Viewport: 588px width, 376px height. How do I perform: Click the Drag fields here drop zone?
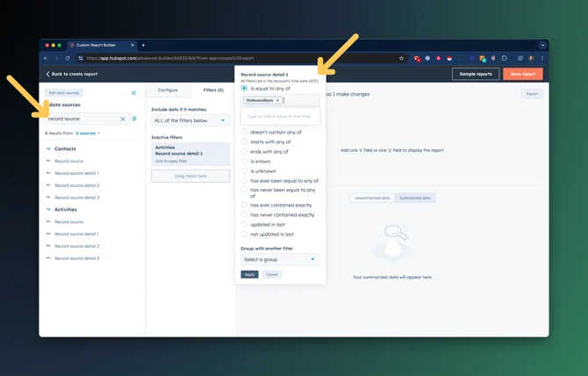coord(190,176)
